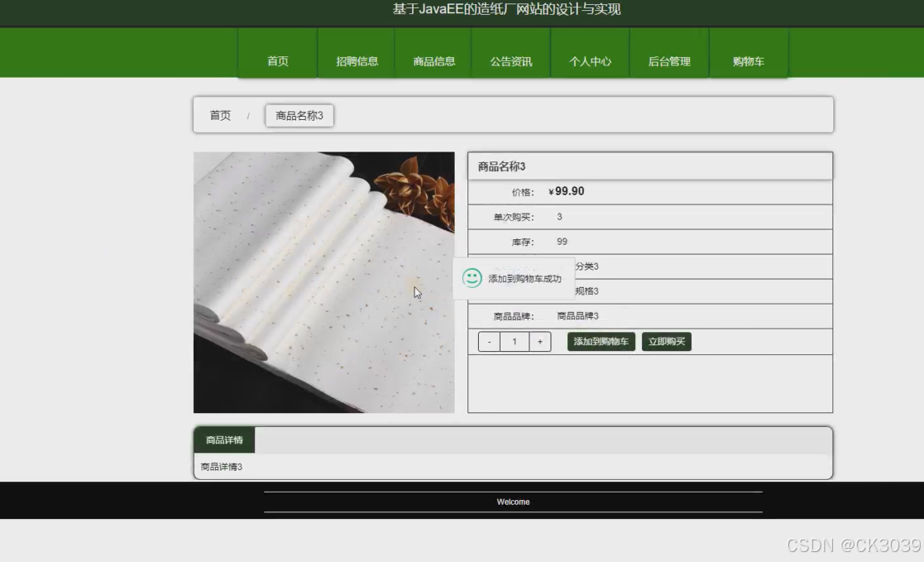The width and height of the screenshot is (924, 562).
Task: Click the 立即购买 button
Action: [667, 342]
